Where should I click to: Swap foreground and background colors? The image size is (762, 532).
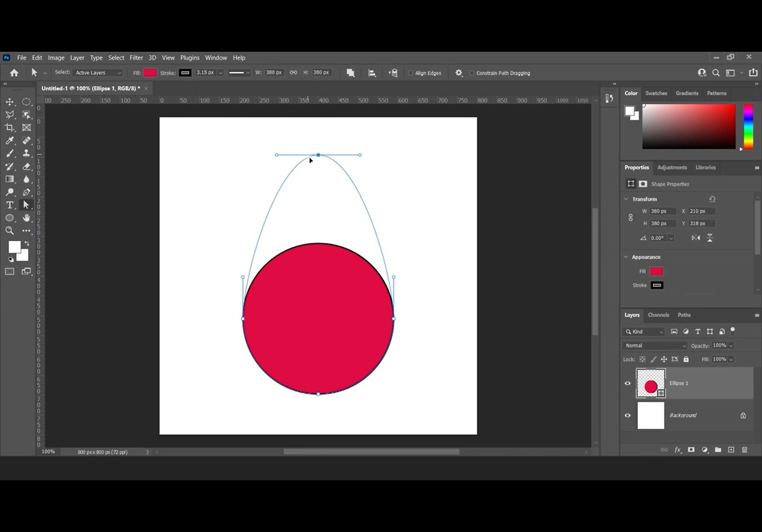tap(26, 243)
